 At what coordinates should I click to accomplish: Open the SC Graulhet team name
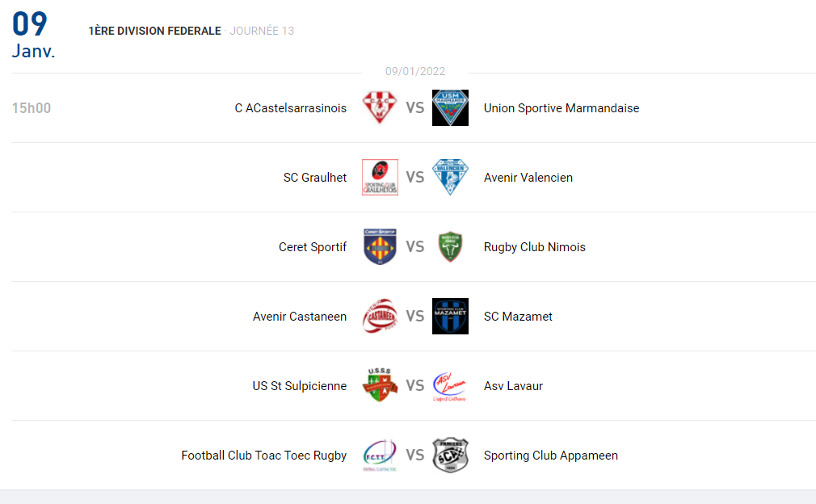pos(315,178)
